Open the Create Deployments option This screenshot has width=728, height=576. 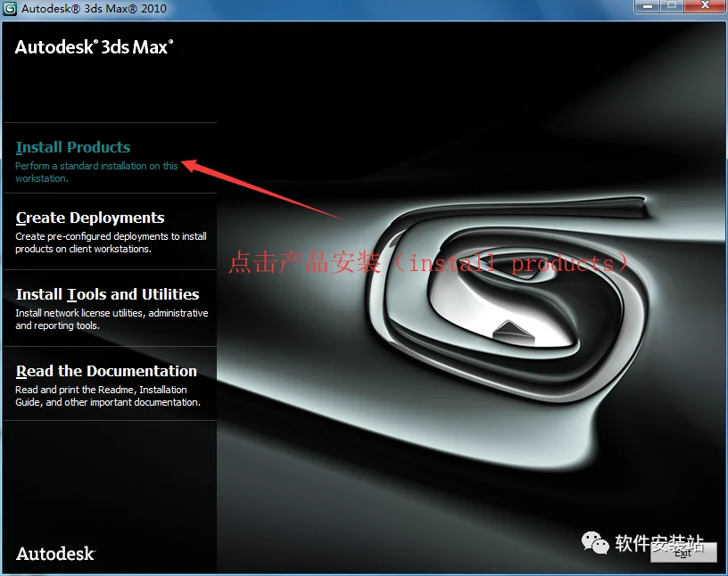[x=90, y=218]
